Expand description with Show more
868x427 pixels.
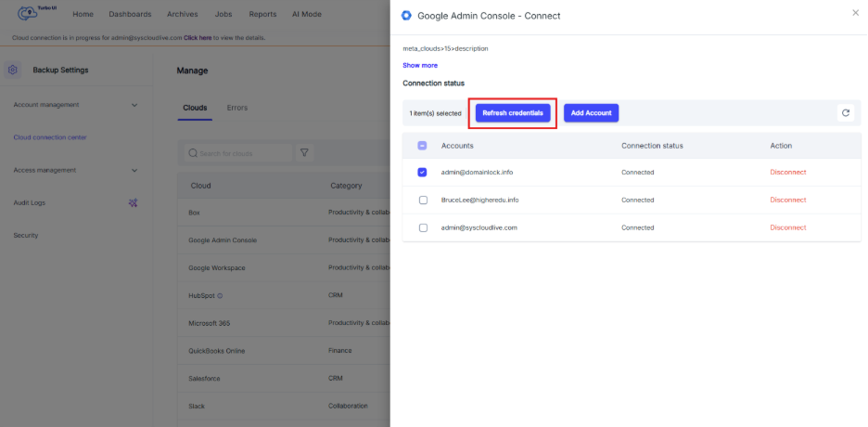[420, 65]
